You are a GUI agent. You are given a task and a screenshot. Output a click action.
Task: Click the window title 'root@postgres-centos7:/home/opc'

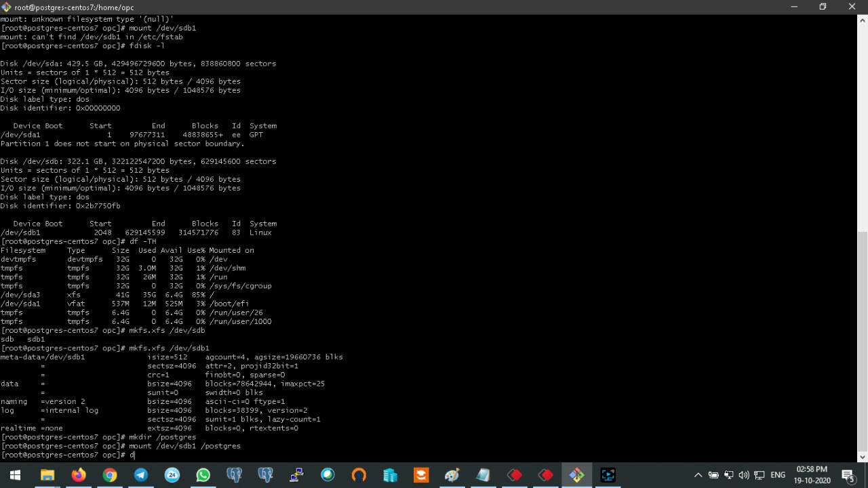click(x=74, y=7)
